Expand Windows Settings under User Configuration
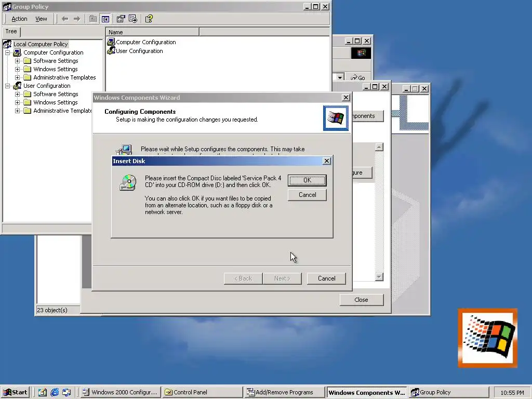532x399 pixels. tap(17, 102)
